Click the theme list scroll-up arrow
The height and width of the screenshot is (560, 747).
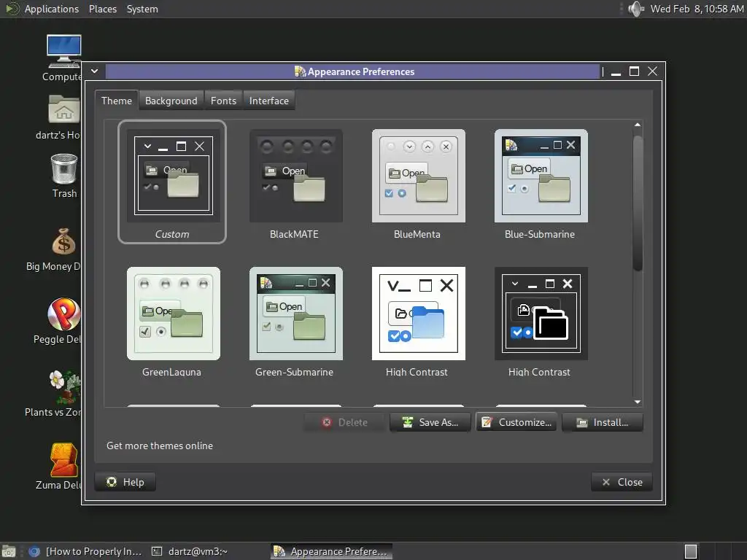tap(638, 125)
